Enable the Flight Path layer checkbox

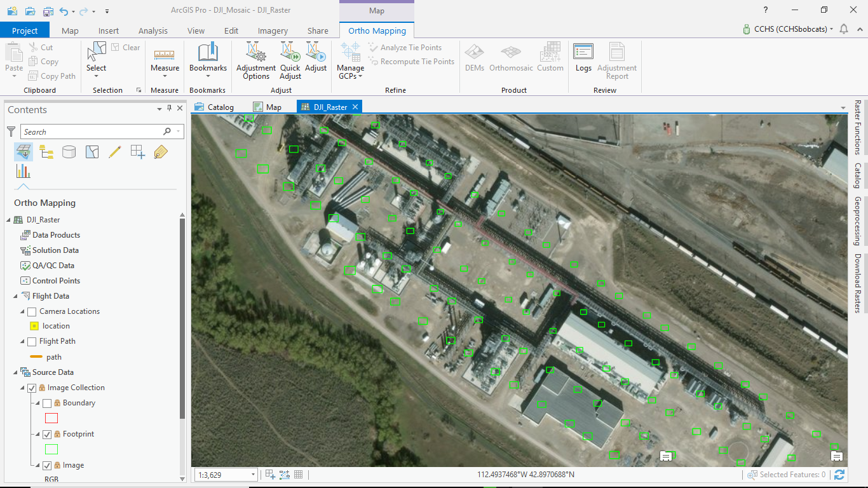(x=32, y=342)
